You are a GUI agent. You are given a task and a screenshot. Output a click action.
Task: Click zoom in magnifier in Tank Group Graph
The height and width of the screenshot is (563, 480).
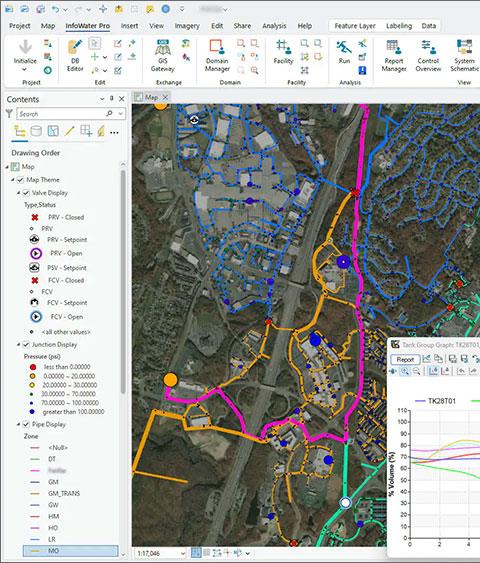pos(405,371)
